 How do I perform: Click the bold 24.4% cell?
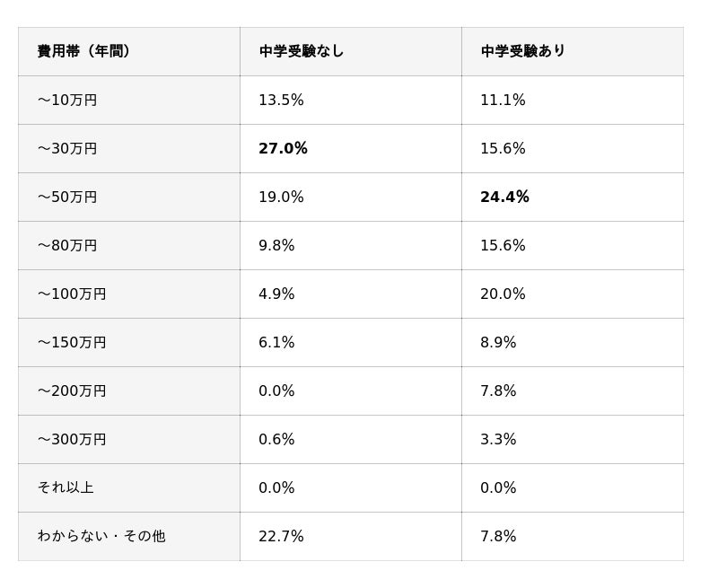pyautogui.click(x=504, y=197)
